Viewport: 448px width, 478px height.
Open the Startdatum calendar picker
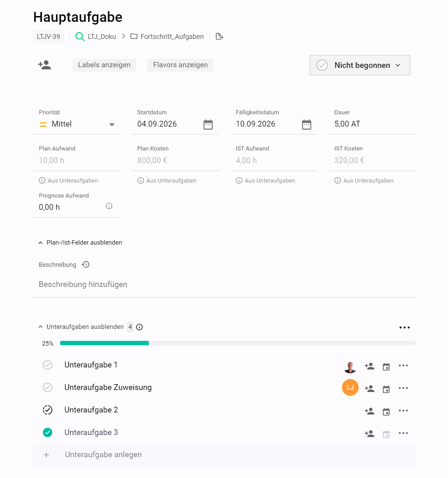pyautogui.click(x=208, y=124)
